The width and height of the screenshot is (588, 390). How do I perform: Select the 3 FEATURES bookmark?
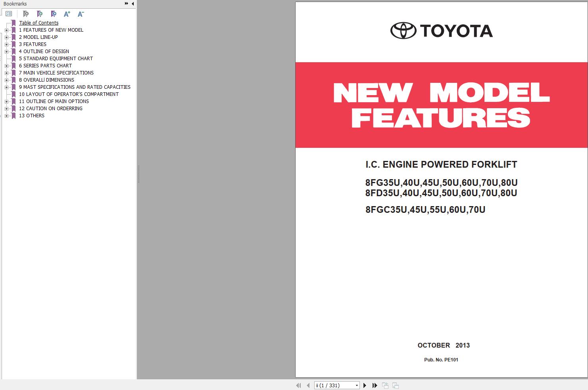33,44
